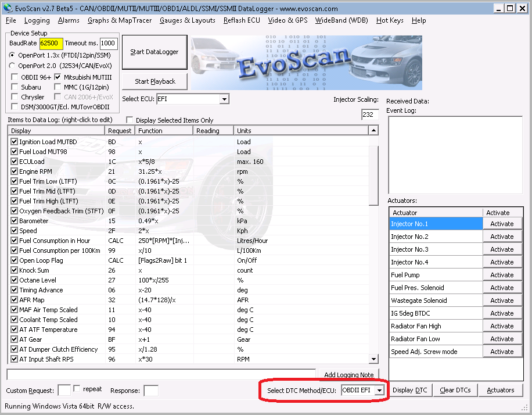
Task: Open the Select ECU dropdown
Action: coord(224,99)
